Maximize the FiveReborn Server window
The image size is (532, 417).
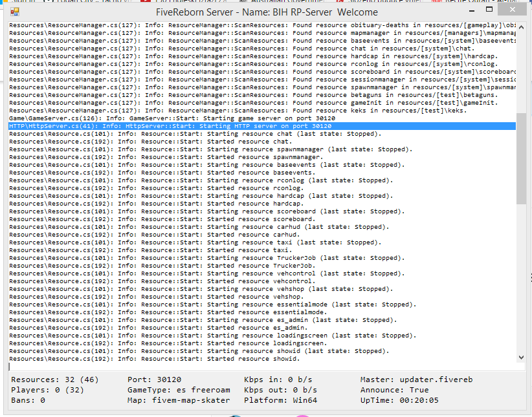(x=489, y=10)
